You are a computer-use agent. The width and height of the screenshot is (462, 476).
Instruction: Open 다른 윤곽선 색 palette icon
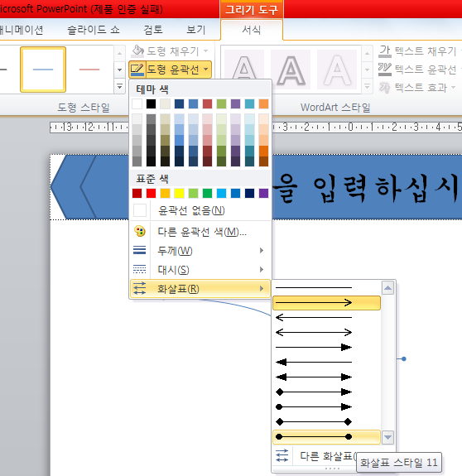tap(140, 232)
